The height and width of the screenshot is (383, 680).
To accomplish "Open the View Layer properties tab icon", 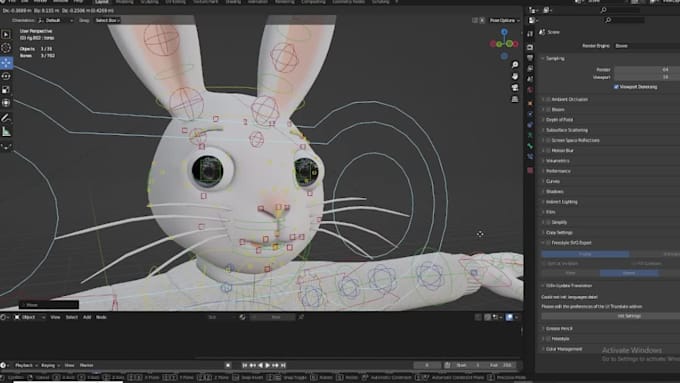I will pos(530,69).
